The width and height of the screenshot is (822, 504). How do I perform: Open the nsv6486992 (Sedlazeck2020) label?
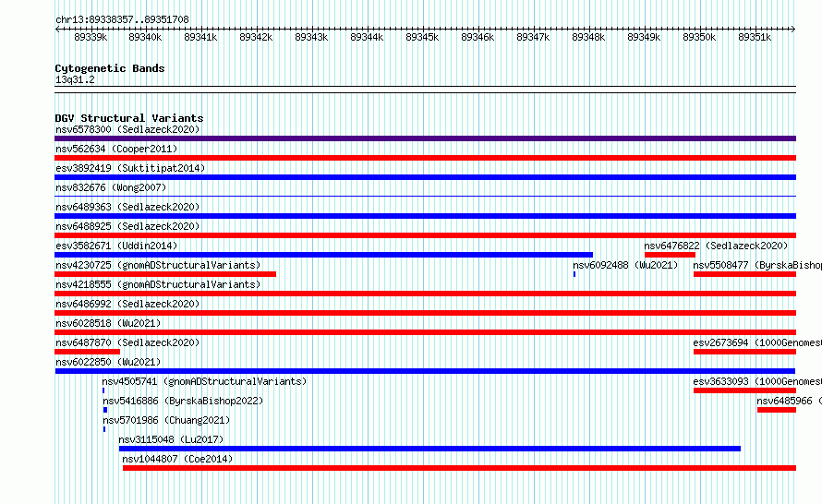[127, 304]
